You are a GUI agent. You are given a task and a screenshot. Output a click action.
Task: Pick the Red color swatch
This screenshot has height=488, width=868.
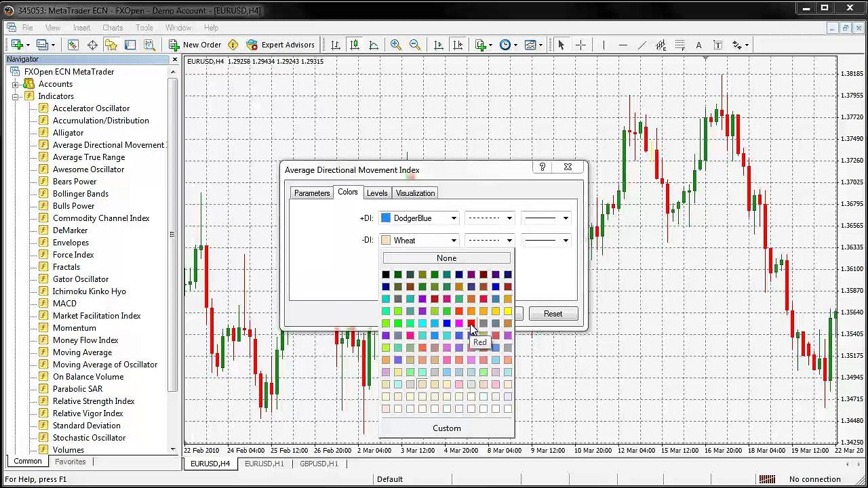471,323
